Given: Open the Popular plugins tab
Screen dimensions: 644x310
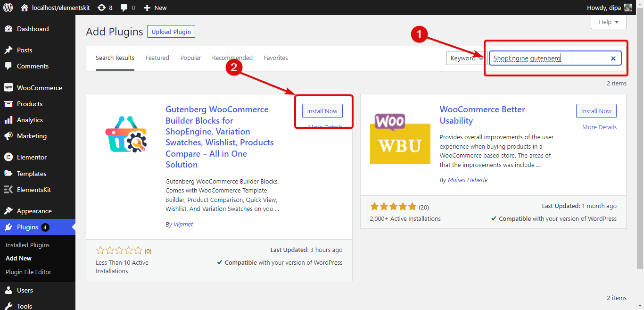Looking at the screenshot, I should click(x=190, y=58).
